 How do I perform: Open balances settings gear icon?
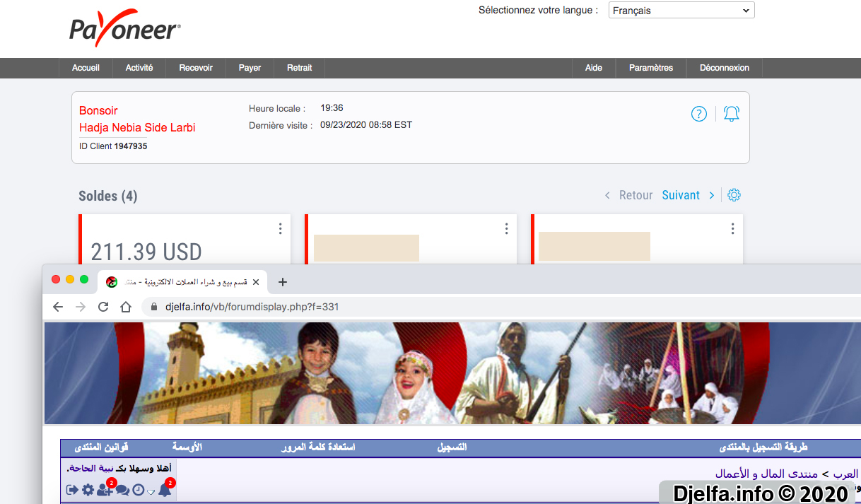point(734,195)
